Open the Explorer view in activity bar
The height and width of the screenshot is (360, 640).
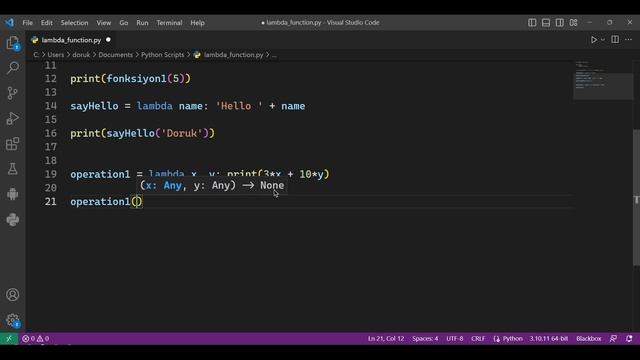[x=13, y=43]
